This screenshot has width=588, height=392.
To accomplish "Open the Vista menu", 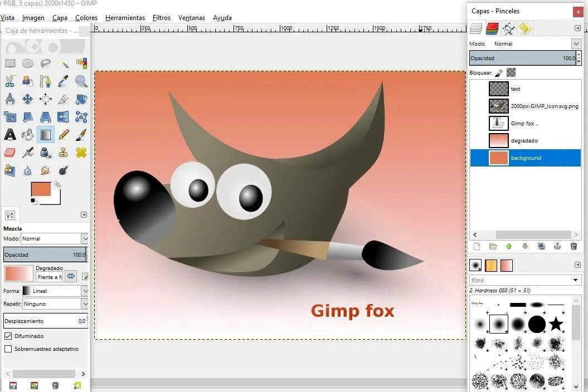I will (7, 18).
